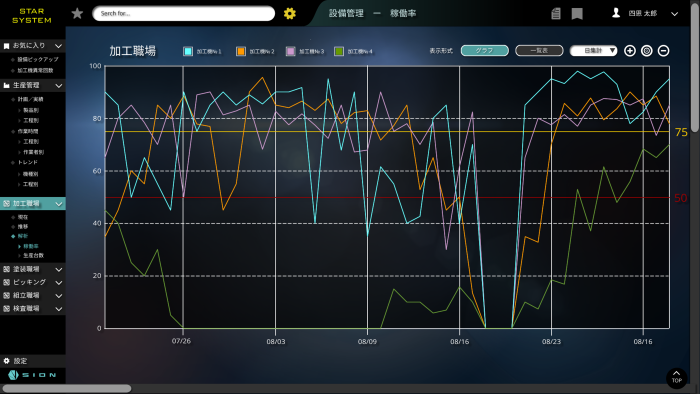Switch display to 一覧表 list view
The width and height of the screenshot is (700, 394).
tap(539, 51)
